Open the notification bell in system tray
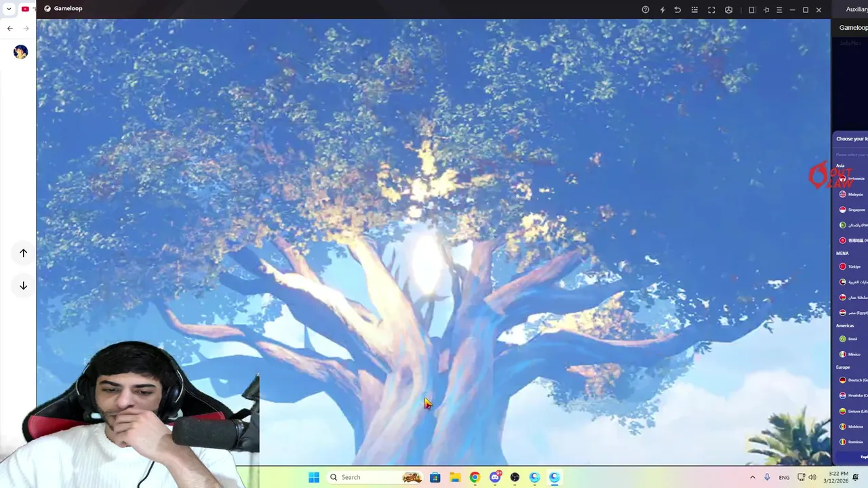This screenshot has width=868, height=488. (x=856, y=477)
